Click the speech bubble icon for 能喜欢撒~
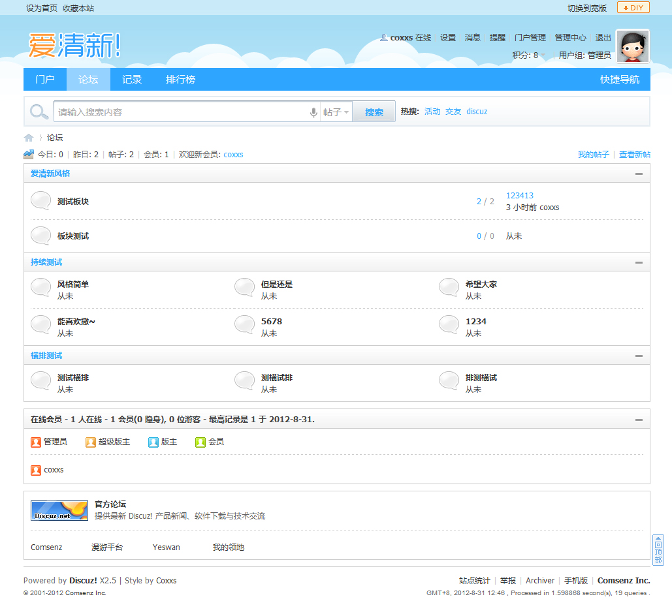 pyautogui.click(x=41, y=325)
